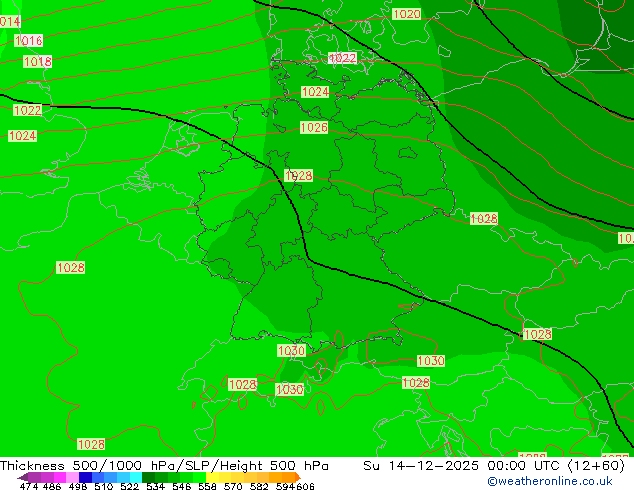Select the 1030 label near Lake Constance
Image resolution: width=634 pixels, height=490 pixels.
(x=291, y=351)
